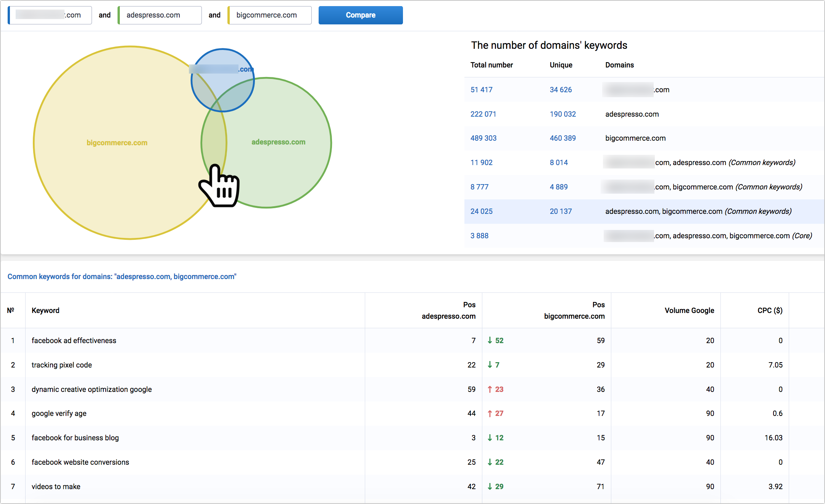Click the "20 137" unique common keywords link
This screenshot has height=504, width=825.
coord(561,211)
